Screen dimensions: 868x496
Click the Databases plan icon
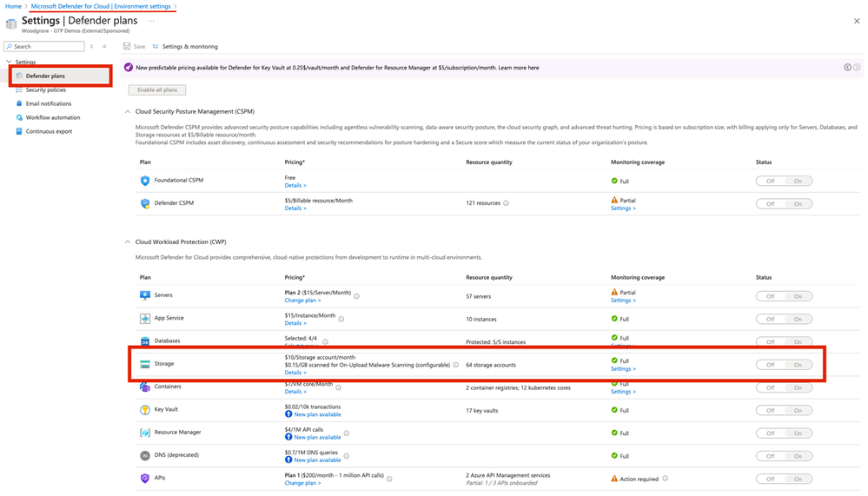point(145,341)
